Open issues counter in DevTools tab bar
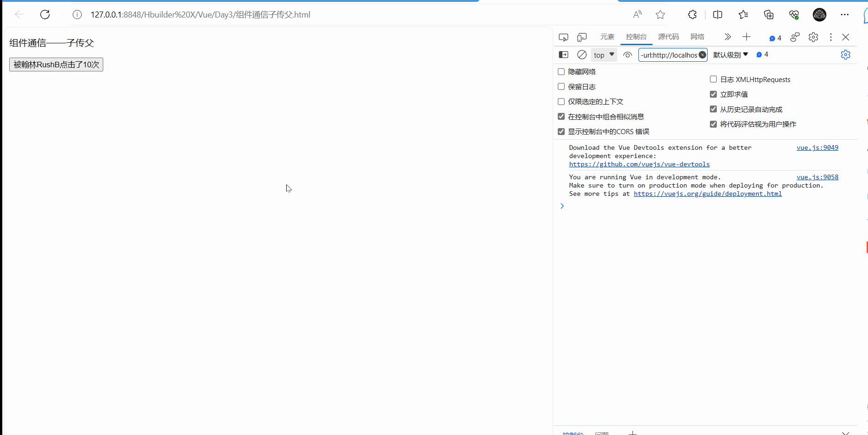 [x=775, y=38]
